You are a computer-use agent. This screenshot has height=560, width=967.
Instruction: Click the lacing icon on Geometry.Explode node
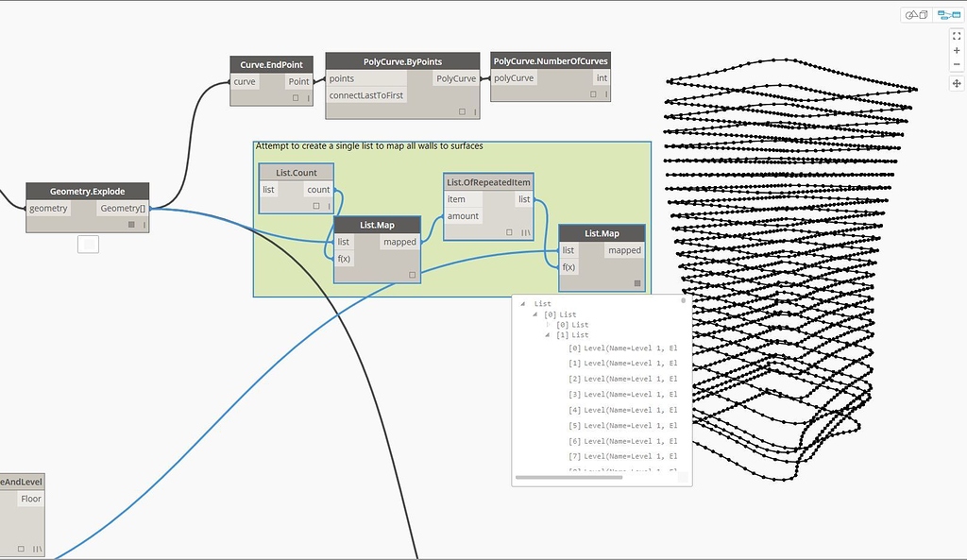coord(144,224)
